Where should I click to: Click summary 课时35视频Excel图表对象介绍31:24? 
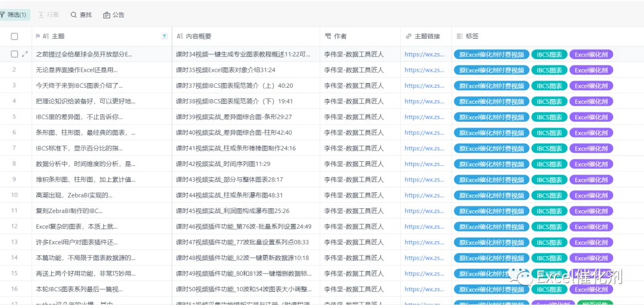point(225,70)
